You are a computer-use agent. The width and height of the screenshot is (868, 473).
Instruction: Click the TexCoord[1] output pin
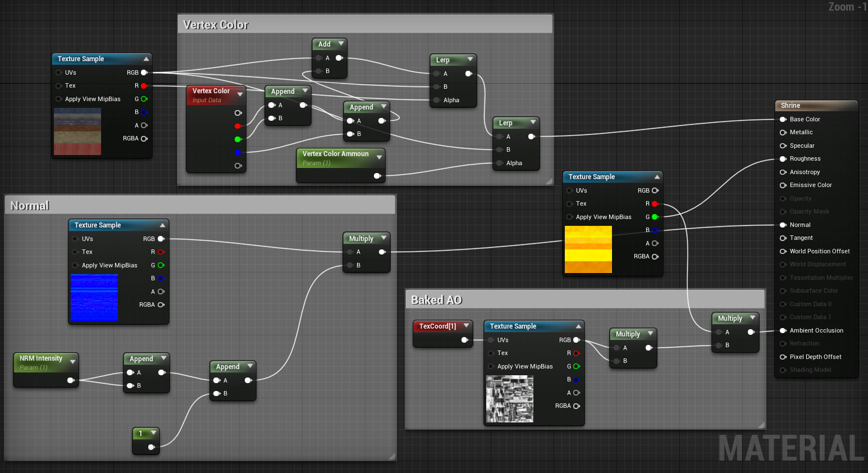(464, 340)
